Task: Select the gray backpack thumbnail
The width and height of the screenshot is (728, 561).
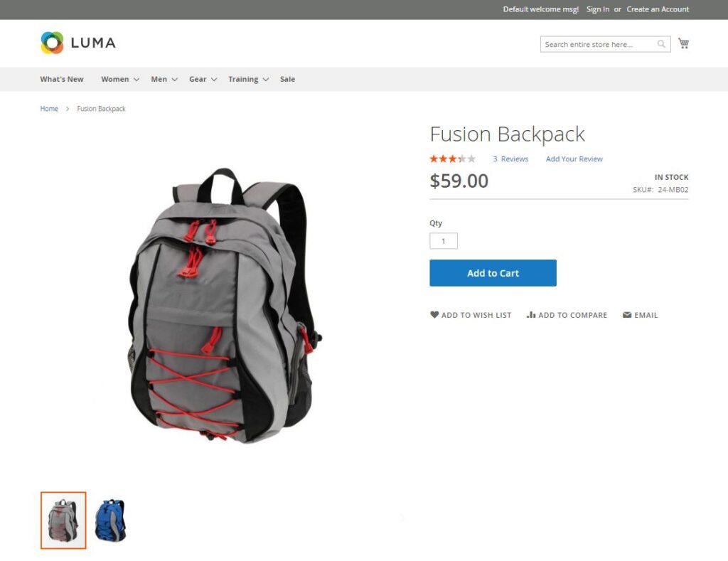Action: tap(63, 520)
